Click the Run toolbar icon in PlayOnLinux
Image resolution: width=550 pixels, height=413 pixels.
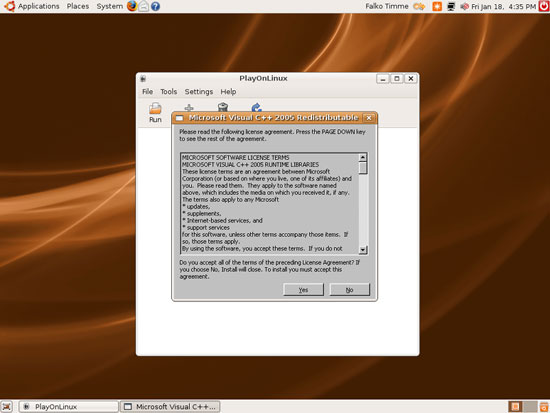pos(155,112)
